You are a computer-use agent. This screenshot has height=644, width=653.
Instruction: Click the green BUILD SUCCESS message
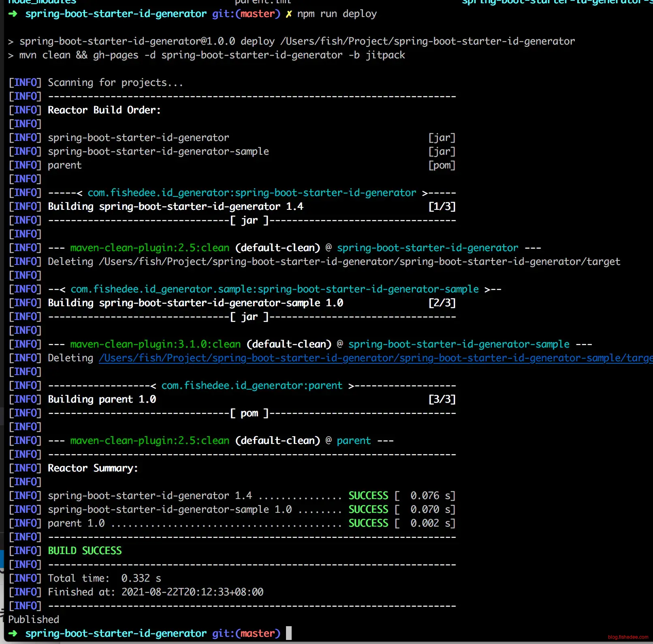tap(85, 551)
